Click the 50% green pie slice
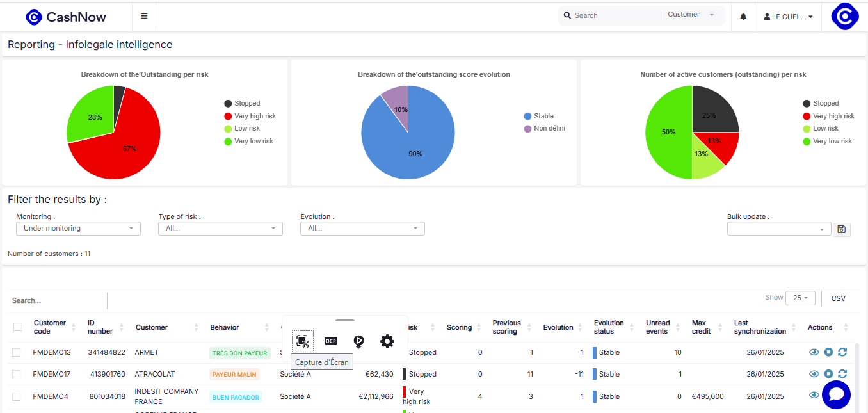The height and width of the screenshot is (413, 868). [x=668, y=132]
